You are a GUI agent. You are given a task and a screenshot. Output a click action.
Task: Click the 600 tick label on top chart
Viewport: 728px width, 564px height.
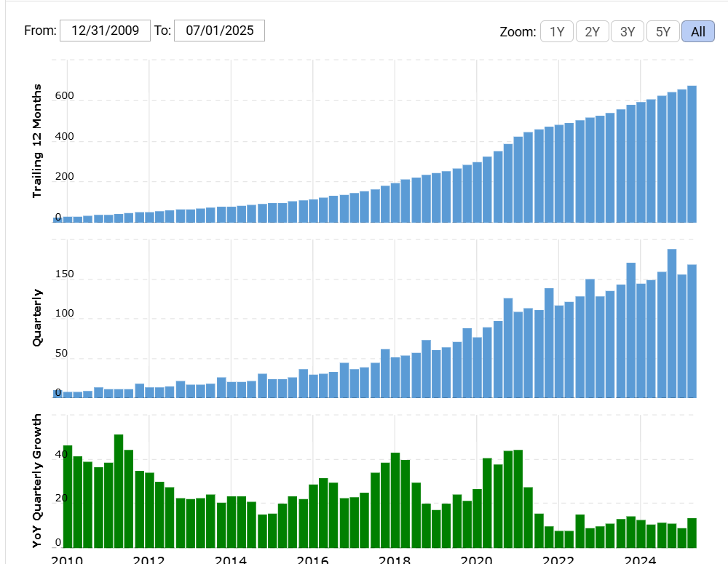click(x=65, y=96)
